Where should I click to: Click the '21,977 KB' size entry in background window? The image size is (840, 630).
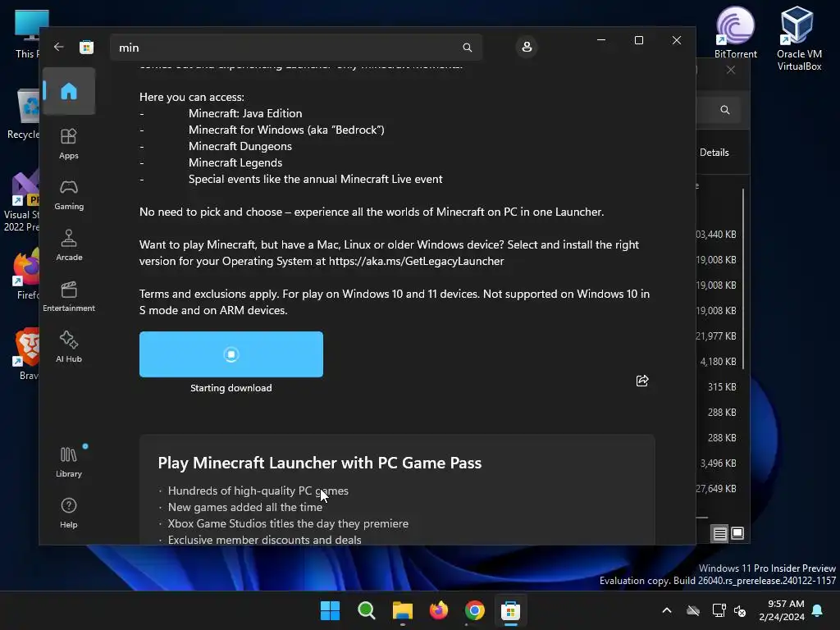(x=716, y=336)
